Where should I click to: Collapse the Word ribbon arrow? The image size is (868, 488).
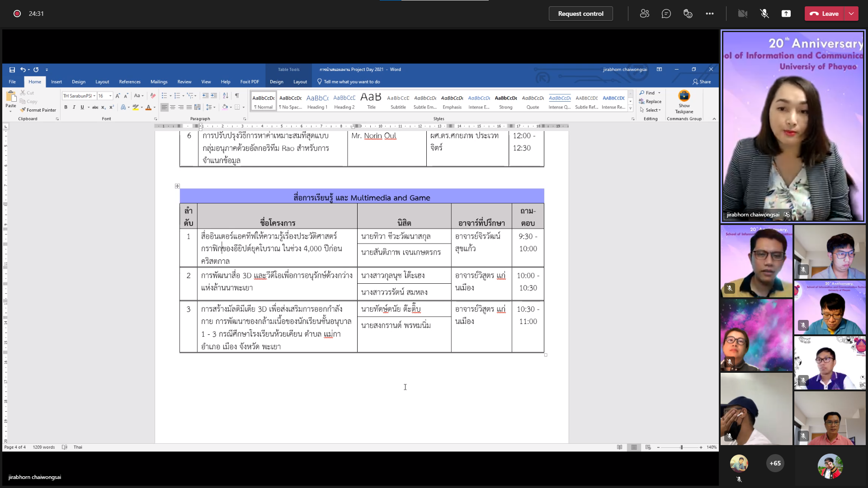pyautogui.click(x=714, y=119)
